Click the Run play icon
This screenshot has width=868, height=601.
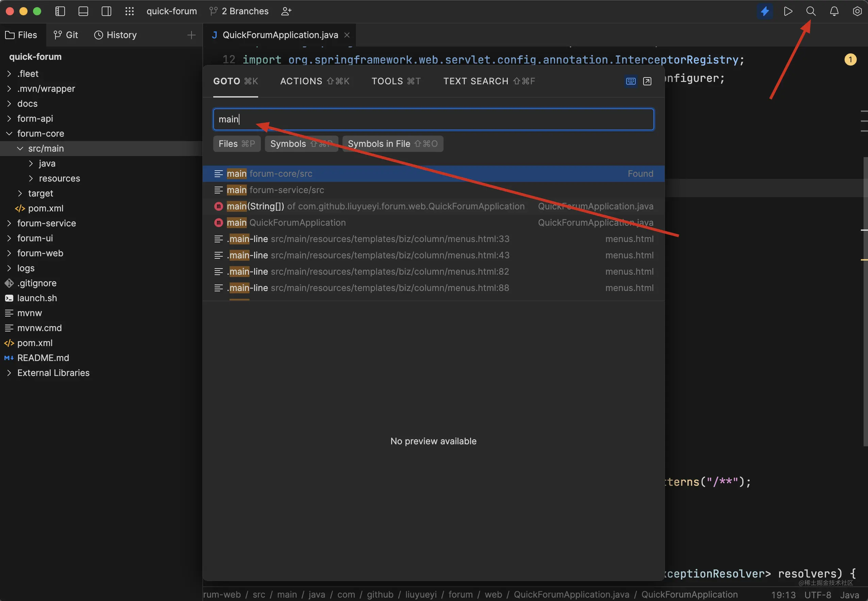click(x=788, y=11)
